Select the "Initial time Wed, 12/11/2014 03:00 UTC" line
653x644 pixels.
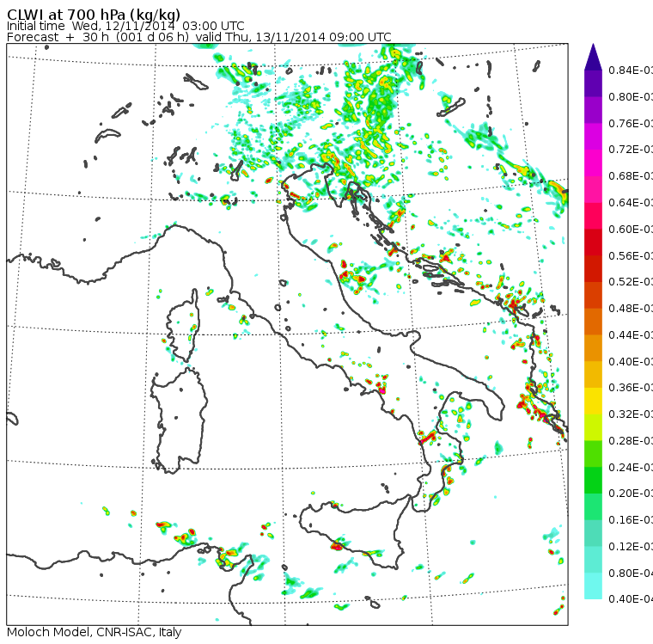coord(125,26)
